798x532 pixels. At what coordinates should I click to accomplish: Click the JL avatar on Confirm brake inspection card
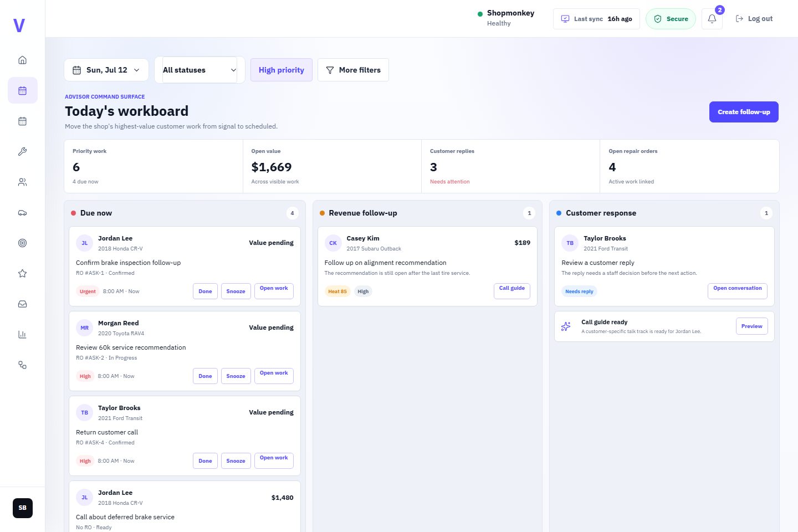pos(84,243)
